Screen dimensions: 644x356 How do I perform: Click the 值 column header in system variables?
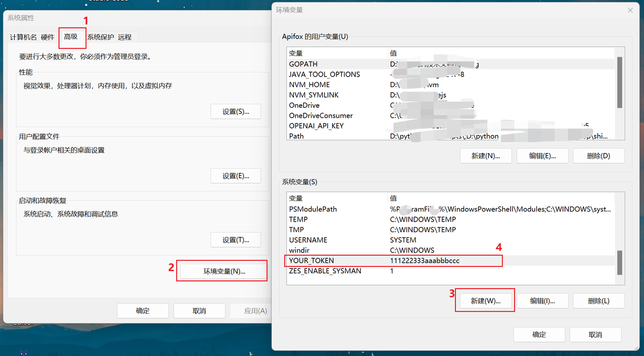pyautogui.click(x=501, y=198)
